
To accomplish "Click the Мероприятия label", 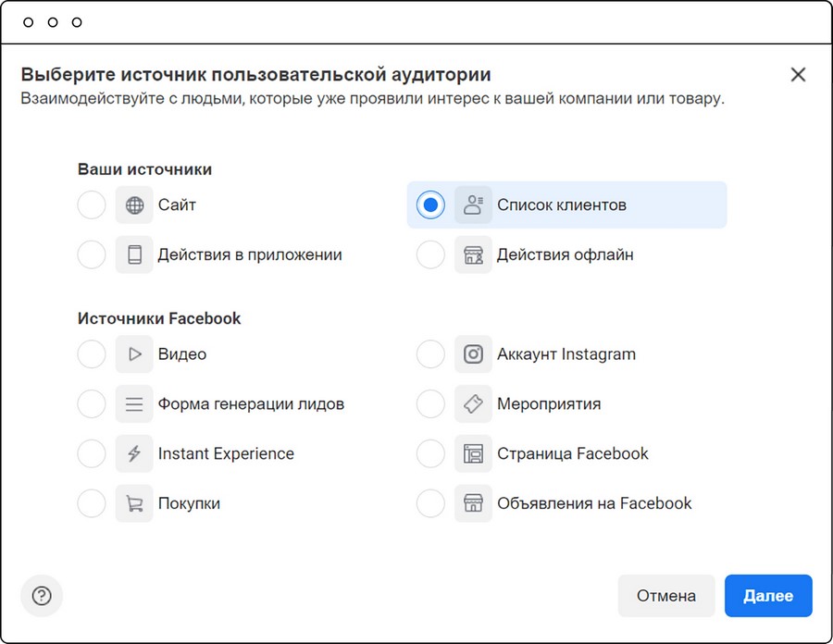I will click(x=549, y=404).
